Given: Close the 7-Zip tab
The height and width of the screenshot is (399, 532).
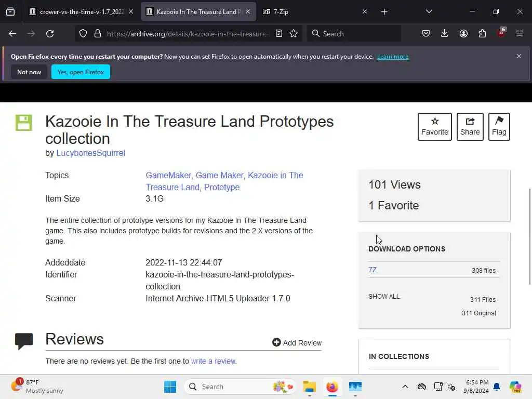Looking at the screenshot, I should [x=364, y=11].
